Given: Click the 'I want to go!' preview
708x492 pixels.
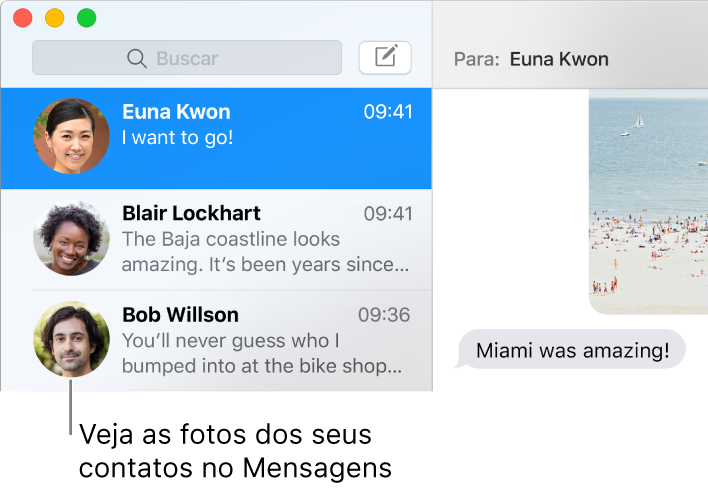Looking at the screenshot, I should click(x=177, y=138).
